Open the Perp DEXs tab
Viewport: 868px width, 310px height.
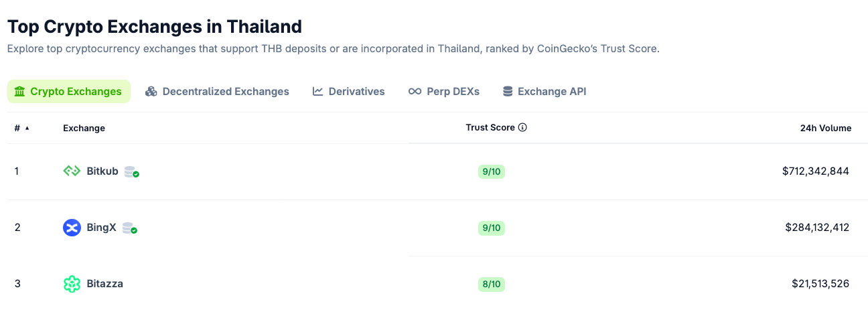click(x=443, y=91)
